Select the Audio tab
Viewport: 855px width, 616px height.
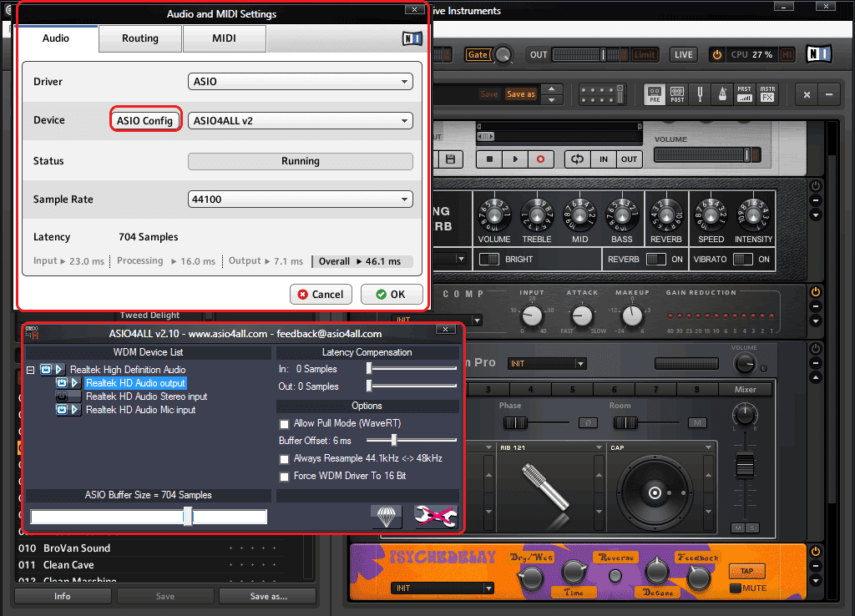pyautogui.click(x=56, y=38)
